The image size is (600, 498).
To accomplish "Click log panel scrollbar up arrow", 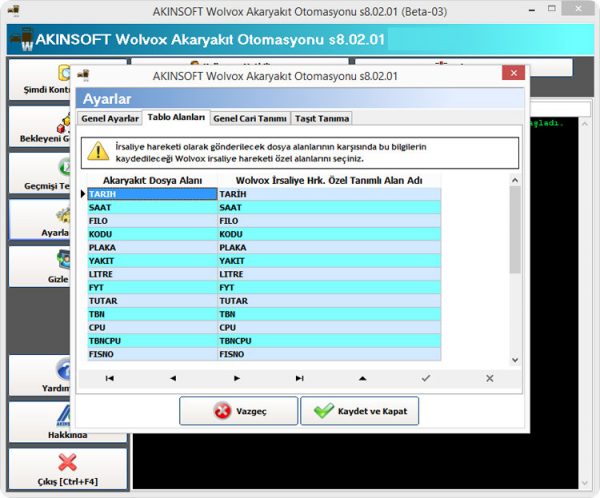I will pos(584,124).
